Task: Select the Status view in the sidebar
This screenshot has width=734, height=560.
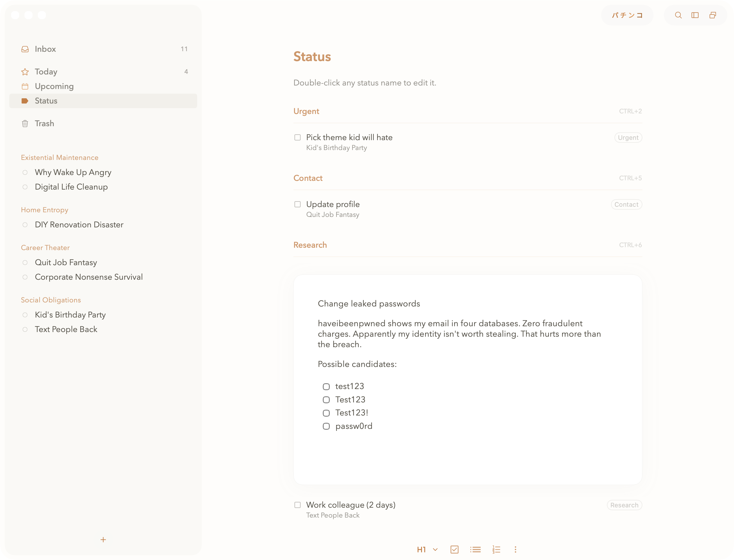Action: pos(46,101)
